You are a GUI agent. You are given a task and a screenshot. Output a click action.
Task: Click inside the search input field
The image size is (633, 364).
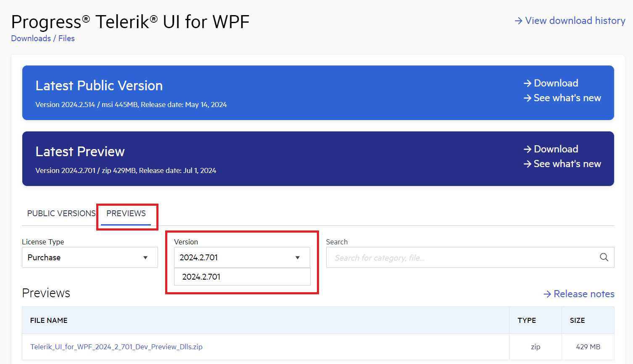click(x=441, y=257)
